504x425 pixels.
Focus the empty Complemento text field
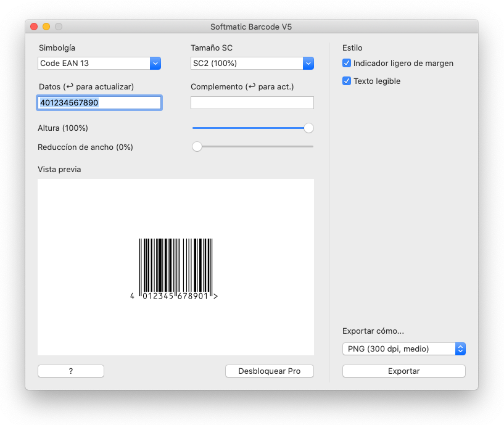[x=252, y=103]
